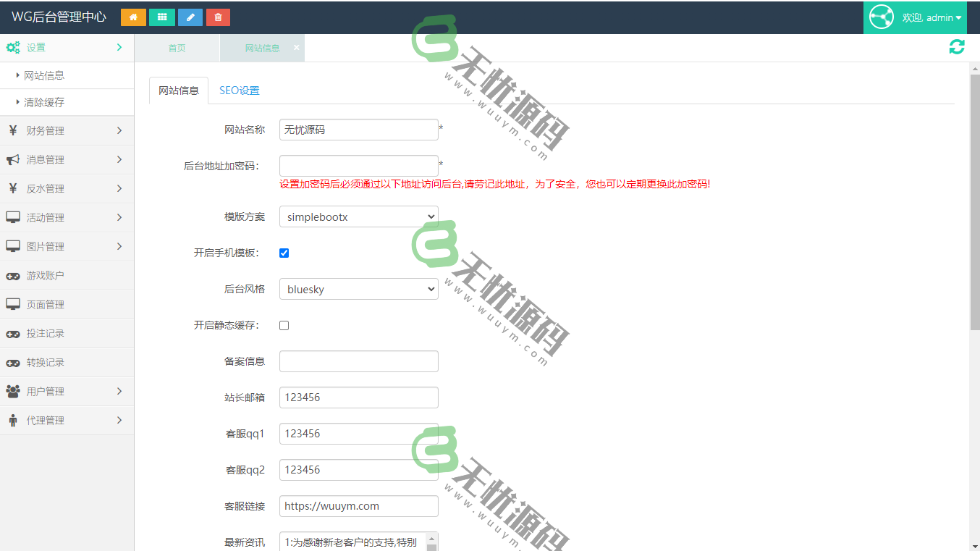Switch to the SEO设置 tab
This screenshot has height=551, width=980.
[x=240, y=90]
